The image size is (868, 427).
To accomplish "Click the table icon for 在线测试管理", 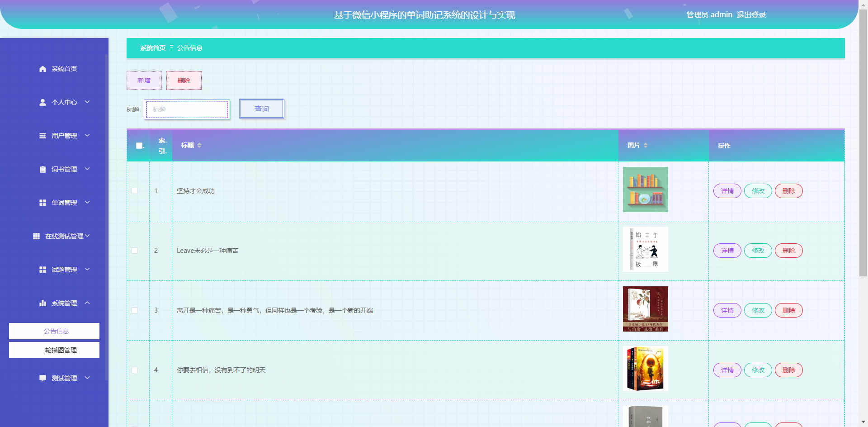I will click(x=36, y=236).
